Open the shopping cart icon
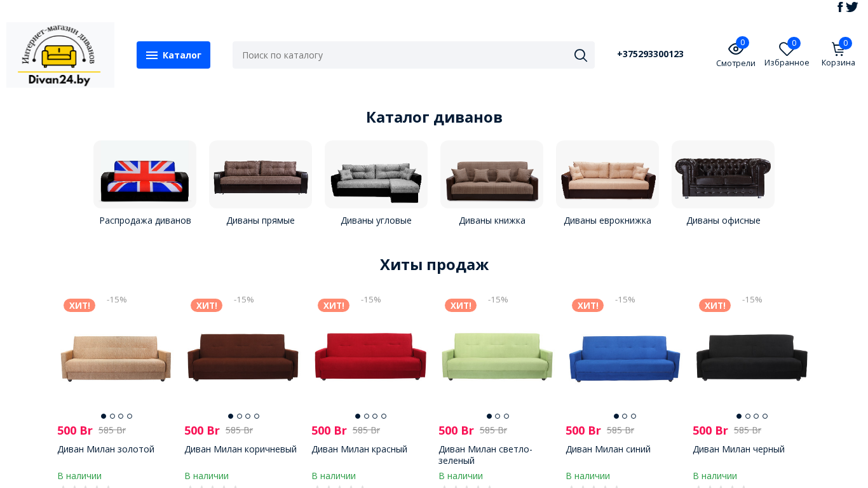 [838, 49]
